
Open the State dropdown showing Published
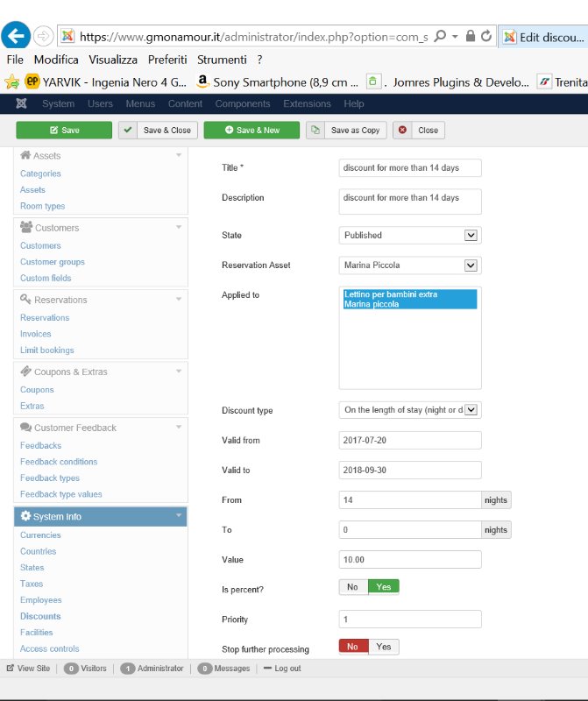pyautogui.click(x=409, y=235)
